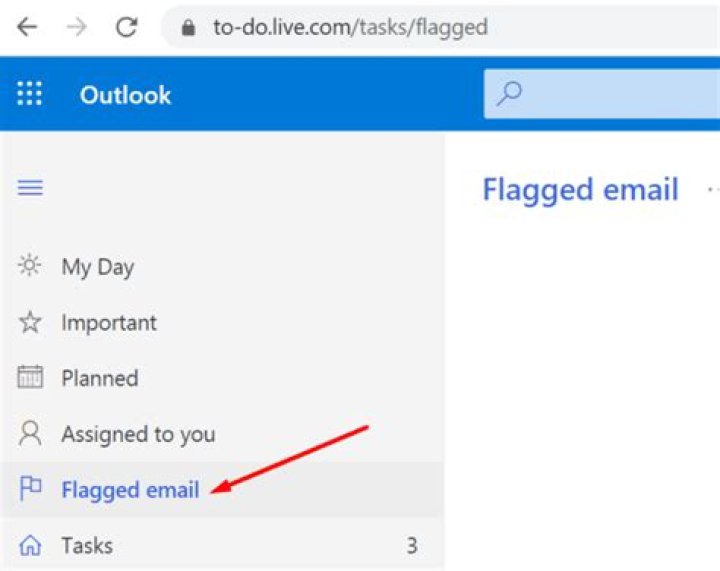This screenshot has height=571, width=720.
Task: Click the browser back arrow
Action: (x=27, y=28)
